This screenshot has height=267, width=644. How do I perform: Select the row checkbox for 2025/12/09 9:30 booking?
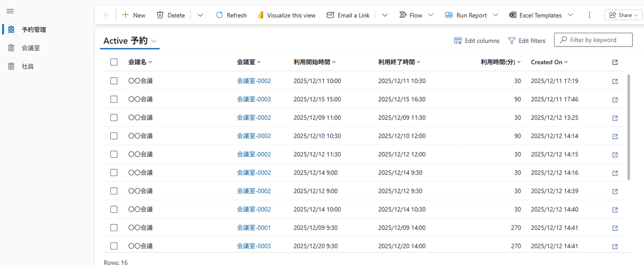114,228
